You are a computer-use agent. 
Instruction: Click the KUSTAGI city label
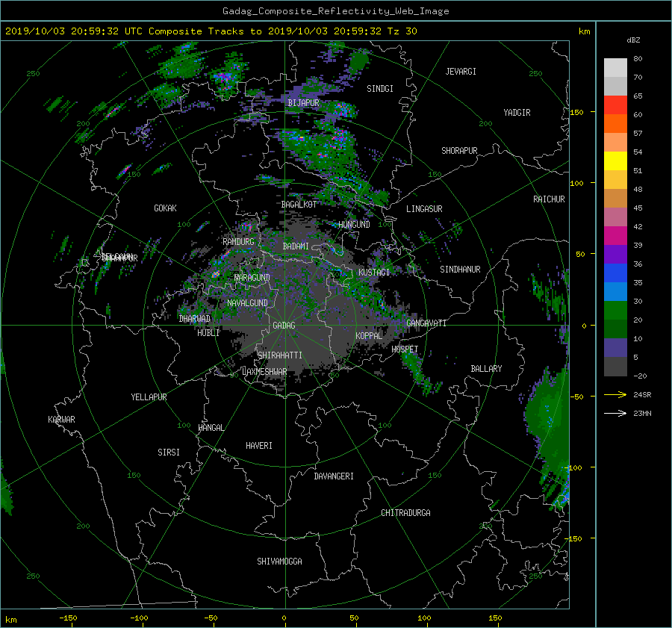click(x=374, y=273)
